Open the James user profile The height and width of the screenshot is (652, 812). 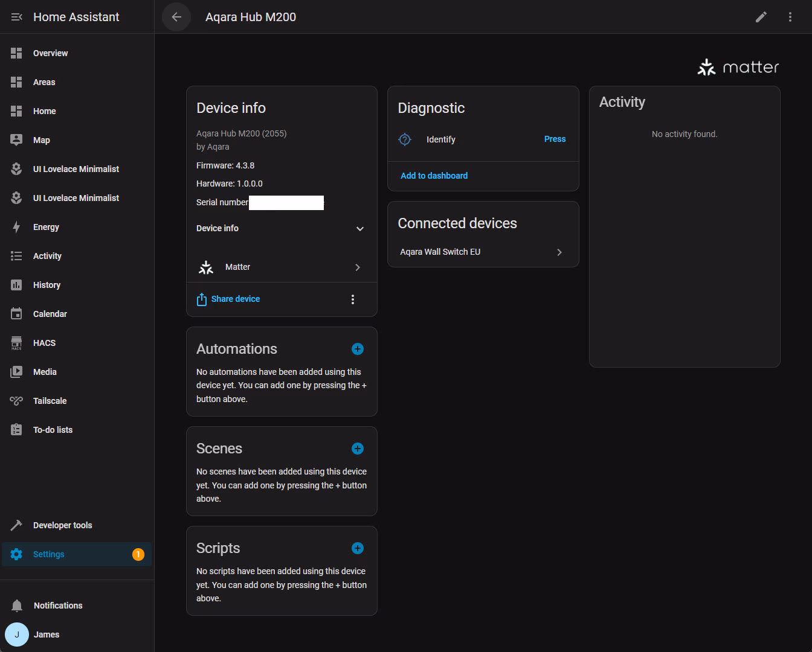[46, 634]
